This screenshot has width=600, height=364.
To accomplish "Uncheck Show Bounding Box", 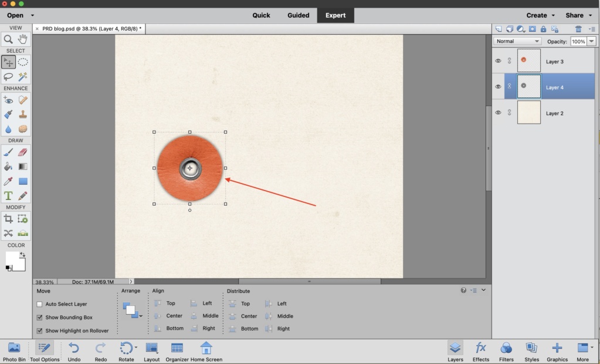I will (x=39, y=317).
